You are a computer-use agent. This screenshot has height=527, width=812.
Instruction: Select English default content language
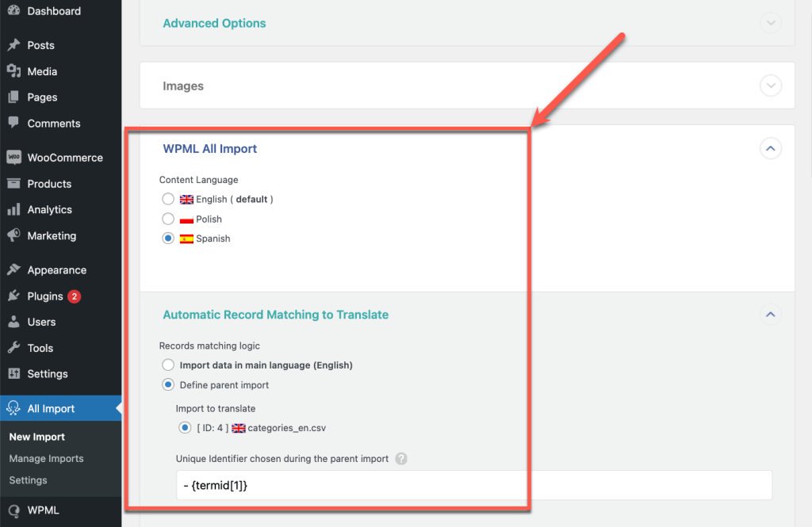coord(168,199)
